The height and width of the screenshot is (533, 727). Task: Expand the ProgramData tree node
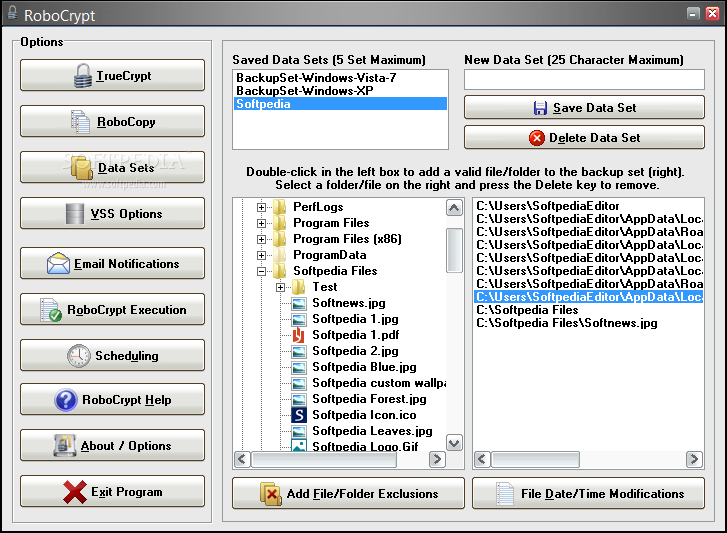[x=261, y=255]
